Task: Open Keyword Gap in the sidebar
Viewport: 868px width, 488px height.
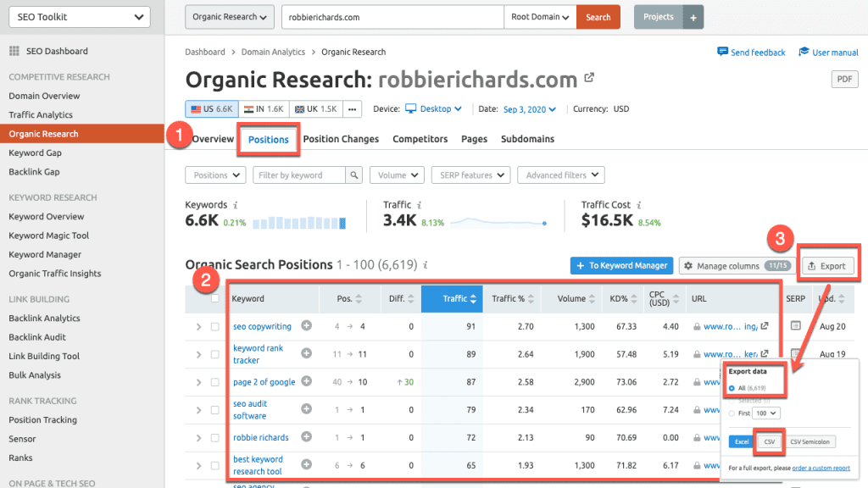Action: pyautogui.click(x=36, y=153)
